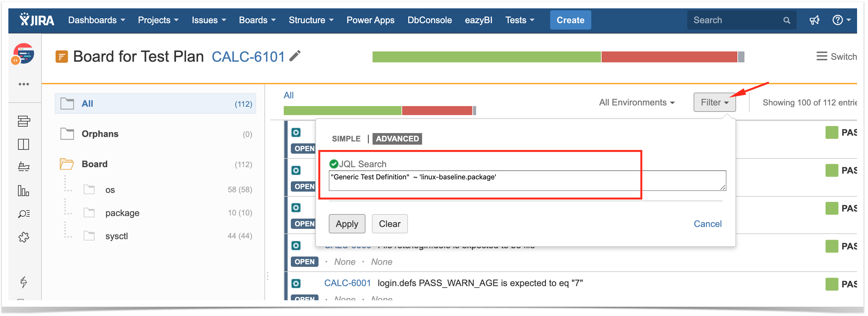Open the reports bar chart sidebar icon
This screenshot has width=868, height=316.
23,191
